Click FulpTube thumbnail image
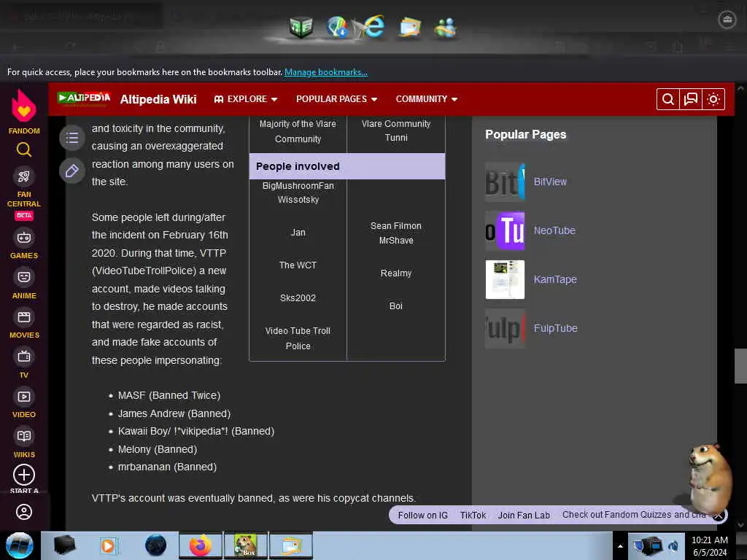The image size is (747, 560). (x=505, y=328)
